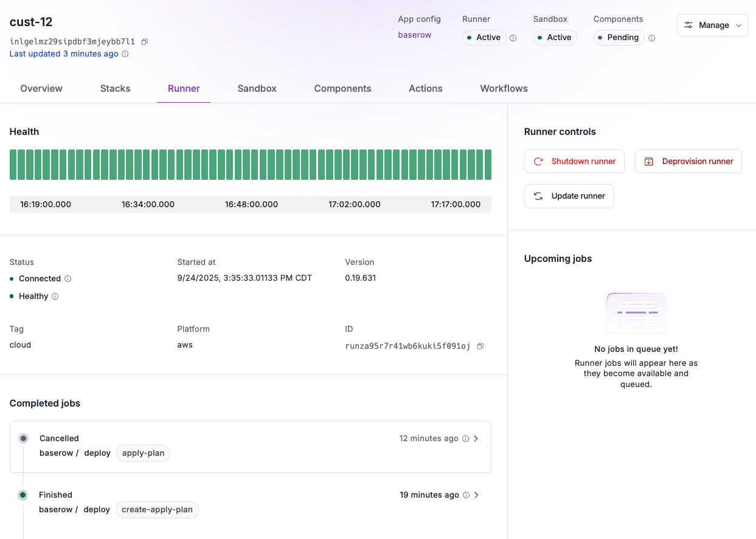756x539 pixels.
Task: Expand the Finished job details chevron
Action: tap(476, 495)
